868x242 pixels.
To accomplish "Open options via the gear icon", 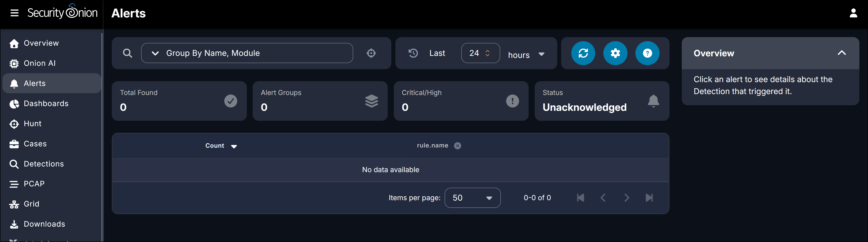I will [x=615, y=53].
